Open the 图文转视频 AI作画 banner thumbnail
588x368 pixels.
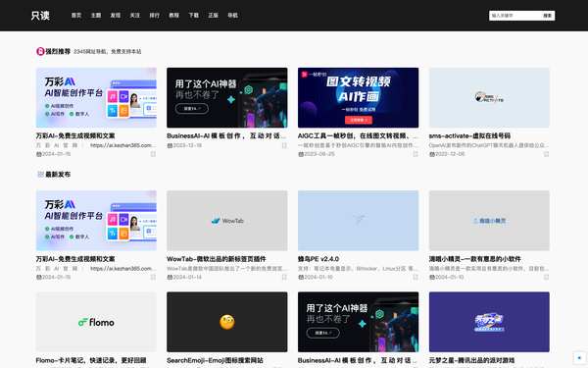pos(358,97)
